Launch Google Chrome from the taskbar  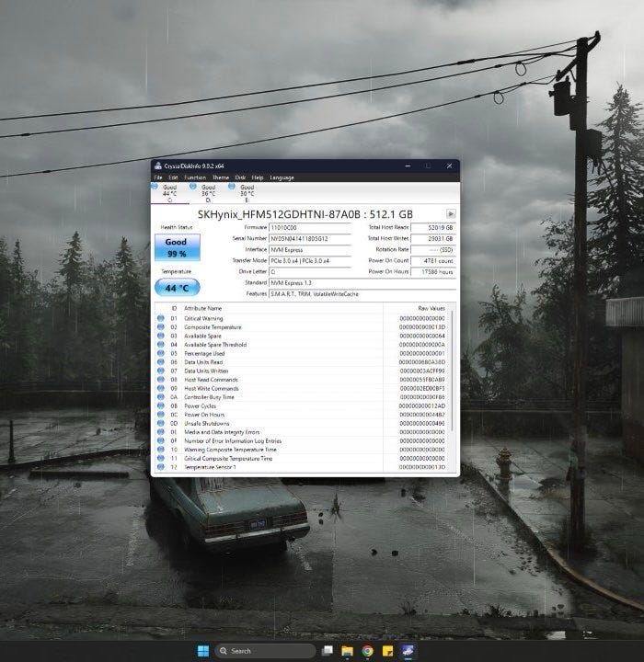(367, 651)
